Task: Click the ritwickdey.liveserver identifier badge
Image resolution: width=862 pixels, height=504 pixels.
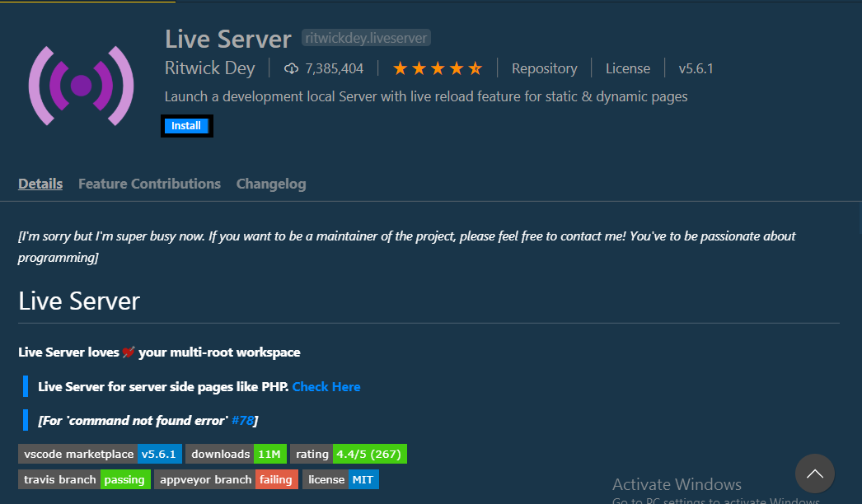Action: point(366,38)
